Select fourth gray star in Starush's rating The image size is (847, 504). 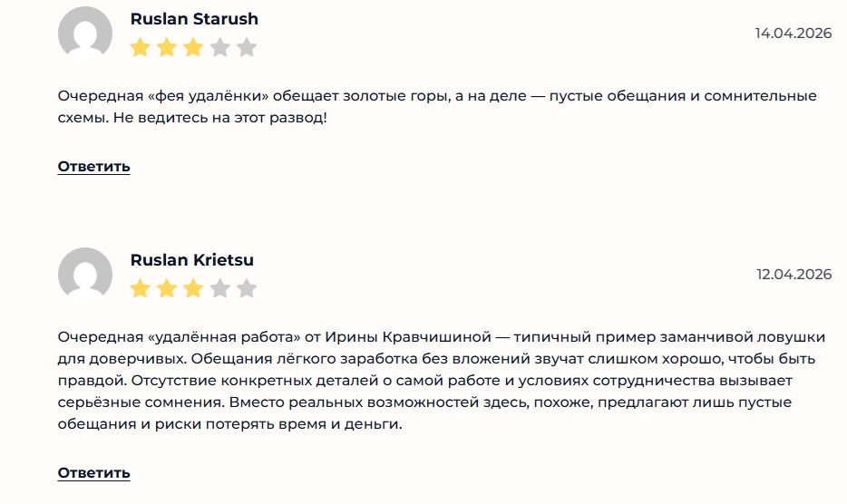click(220, 48)
